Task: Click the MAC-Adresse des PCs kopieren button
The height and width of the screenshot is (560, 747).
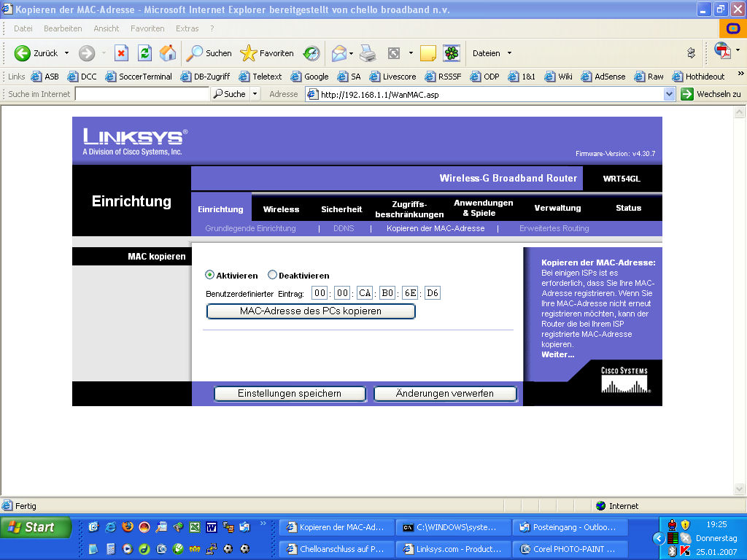Action: coord(311,311)
